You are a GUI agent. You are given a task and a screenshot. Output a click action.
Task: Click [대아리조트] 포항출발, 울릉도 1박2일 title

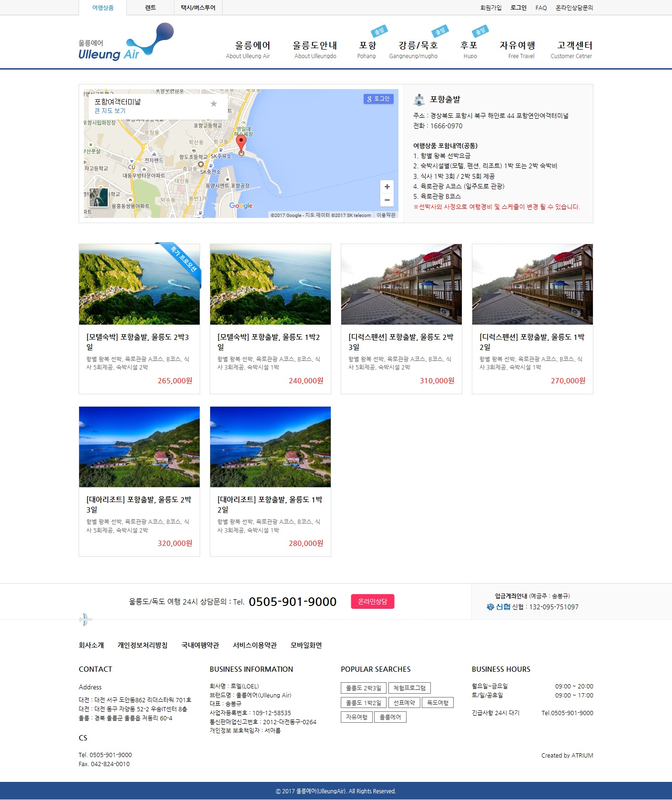(x=270, y=504)
